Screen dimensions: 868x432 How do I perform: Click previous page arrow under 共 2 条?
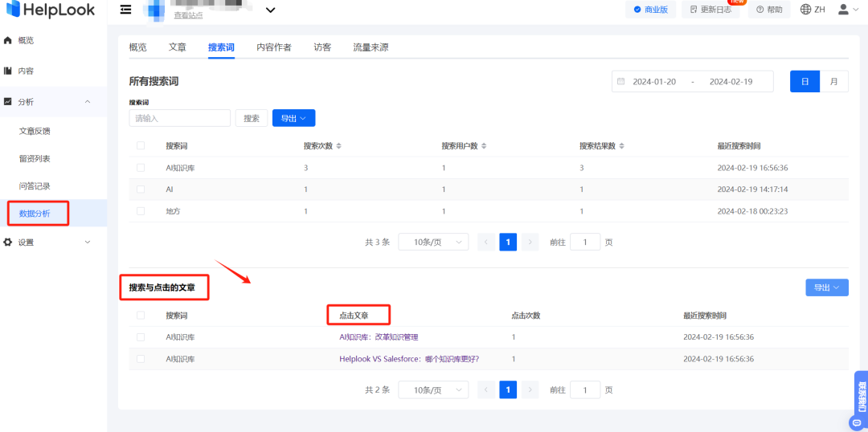click(x=486, y=389)
